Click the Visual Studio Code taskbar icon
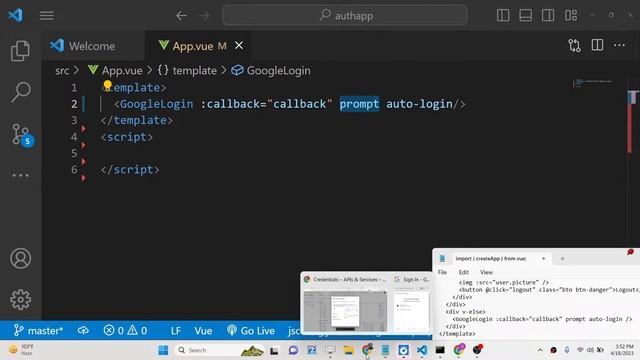Viewport: 640px width, 360px height. point(422,350)
